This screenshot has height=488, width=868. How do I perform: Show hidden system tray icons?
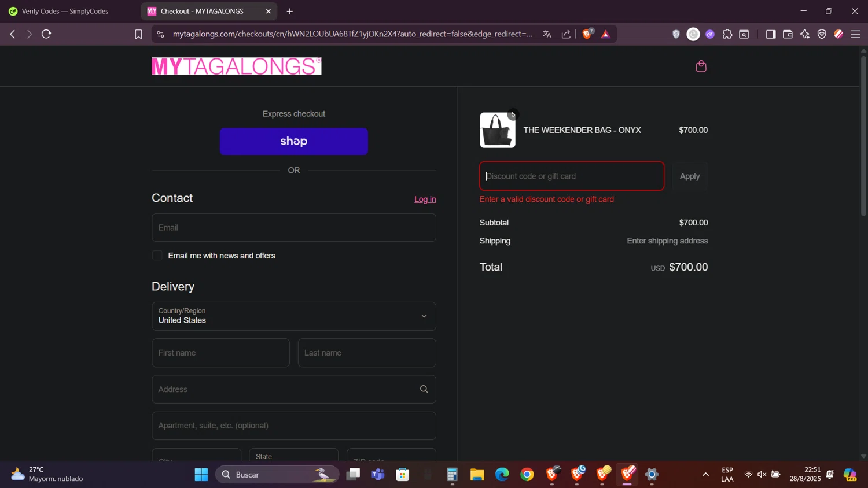point(705,475)
